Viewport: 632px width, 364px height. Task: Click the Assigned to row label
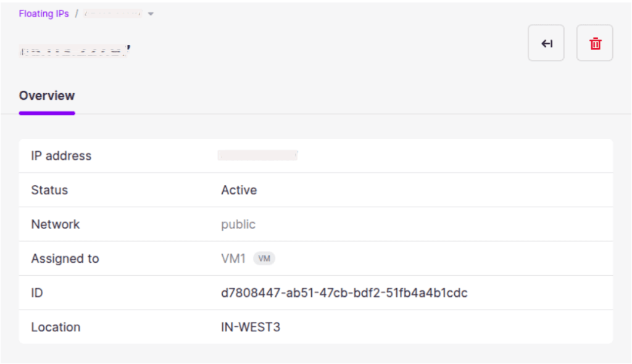point(65,259)
